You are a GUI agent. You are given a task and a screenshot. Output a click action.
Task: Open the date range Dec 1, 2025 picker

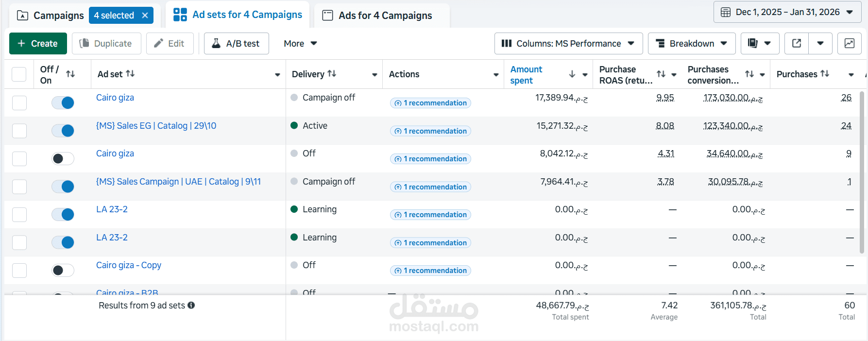coord(787,12)
